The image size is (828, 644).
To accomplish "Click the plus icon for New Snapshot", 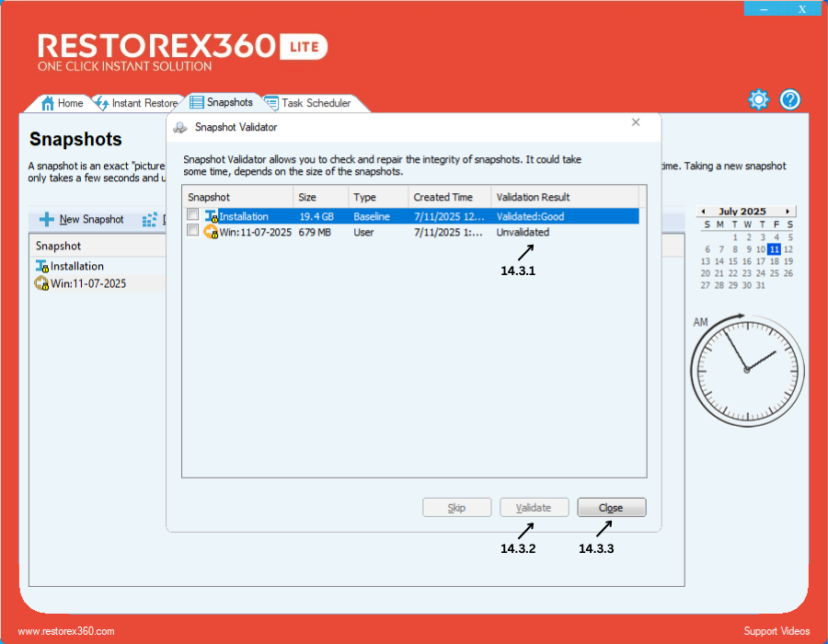I will [46, 220].
